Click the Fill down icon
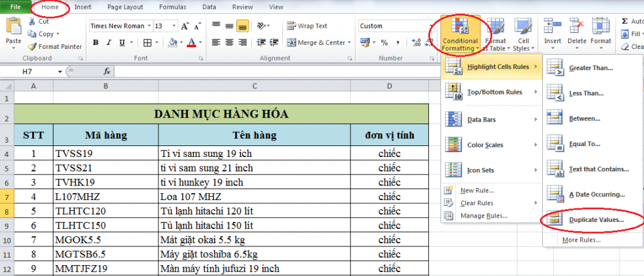Screen dimensions: 644x276 (625, 34)
